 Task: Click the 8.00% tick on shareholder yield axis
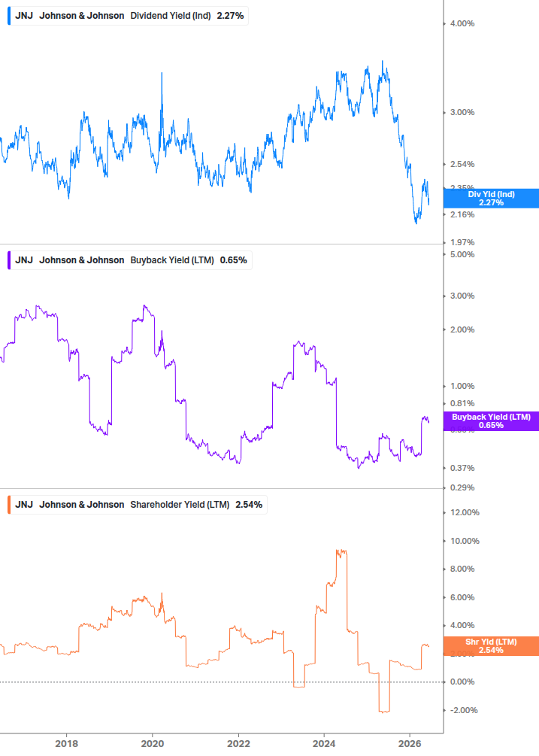(462, 569)
